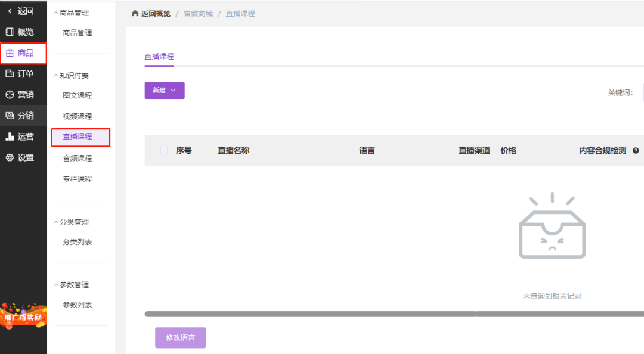Click the 概览 overview icon in sidebar
Screen dimensions: 644x354
click(x=10, y=32)
